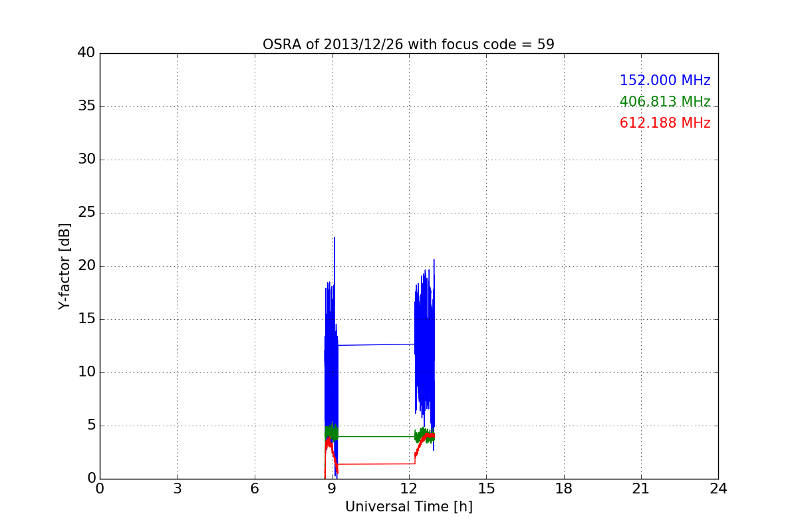Click the x-axis tick label 21
The image size is (798, 532).
coord(641,489)
